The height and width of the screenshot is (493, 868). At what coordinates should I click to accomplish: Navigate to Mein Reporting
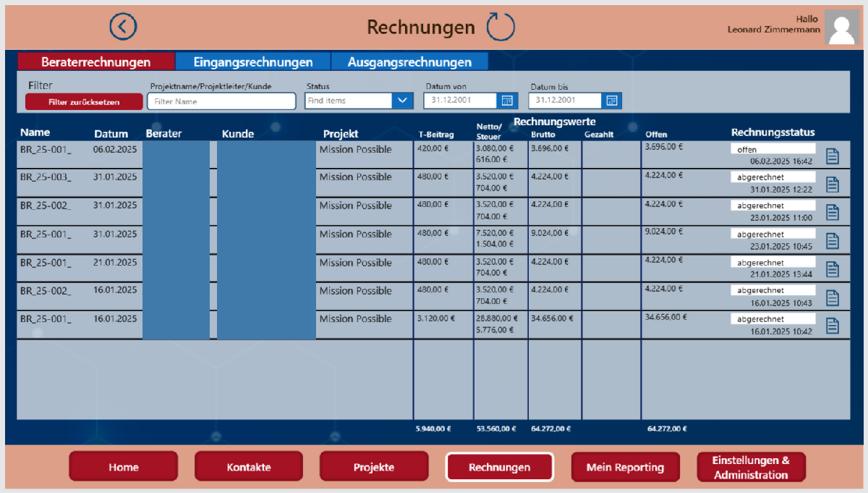[625, 466]
